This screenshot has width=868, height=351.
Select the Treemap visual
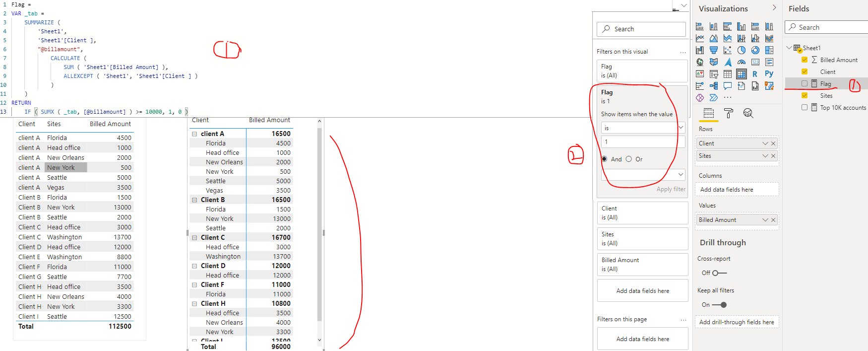tap(769, 50)
